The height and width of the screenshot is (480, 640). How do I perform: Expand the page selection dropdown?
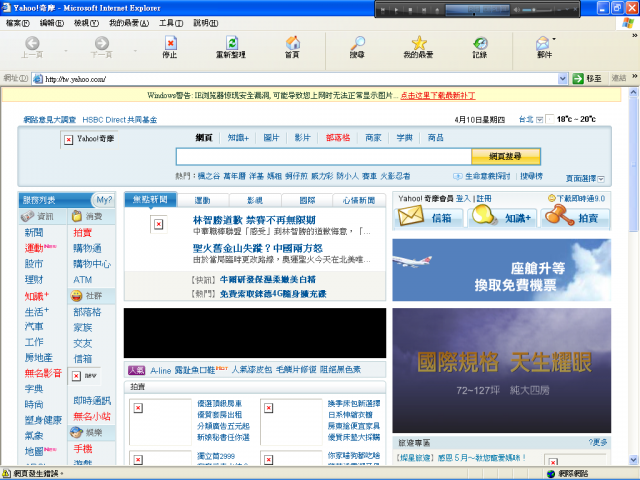[601, 179]
